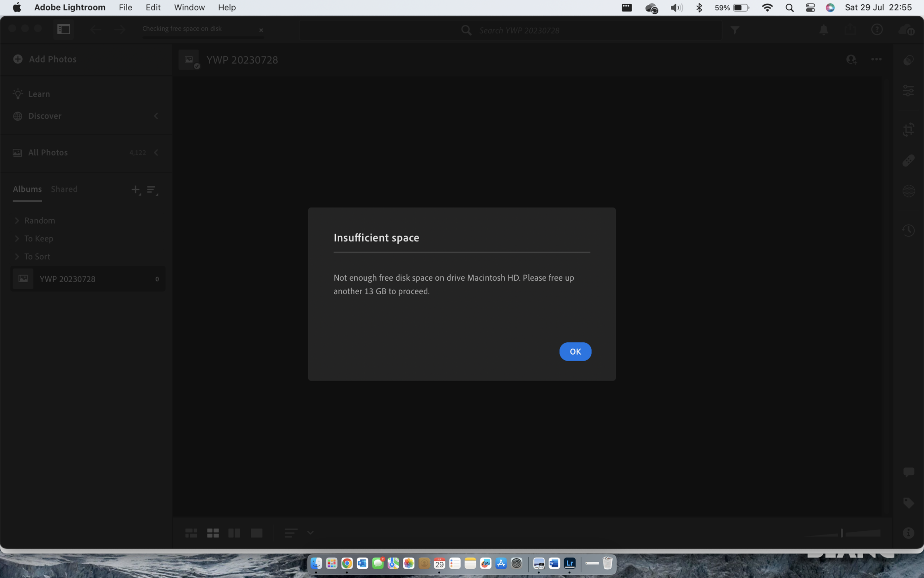
Task: Open the Info panel icon
Action: coord(908,533)
